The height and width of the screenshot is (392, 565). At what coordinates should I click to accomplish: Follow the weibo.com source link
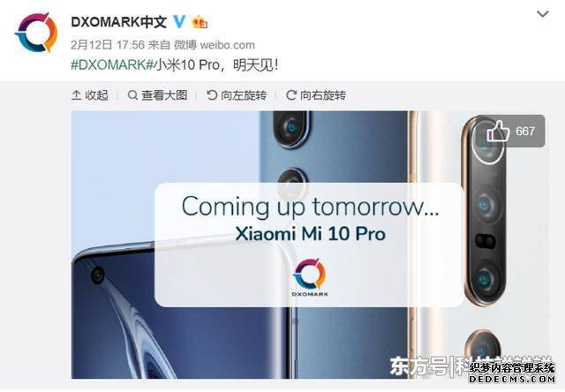228,45
